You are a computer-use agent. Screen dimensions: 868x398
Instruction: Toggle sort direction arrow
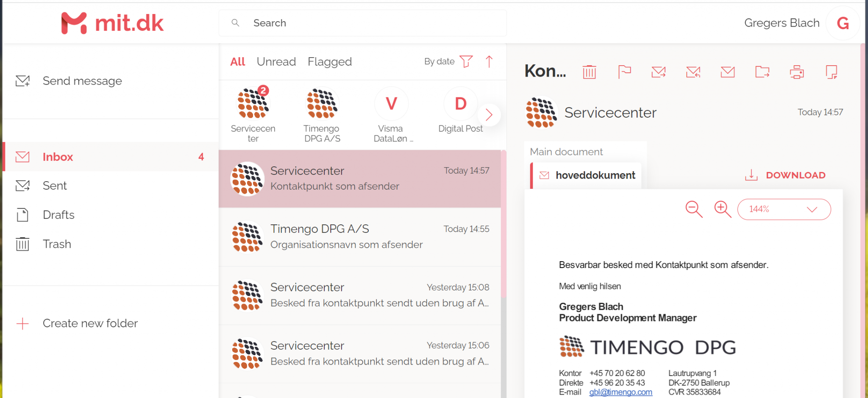pos(489,61)
